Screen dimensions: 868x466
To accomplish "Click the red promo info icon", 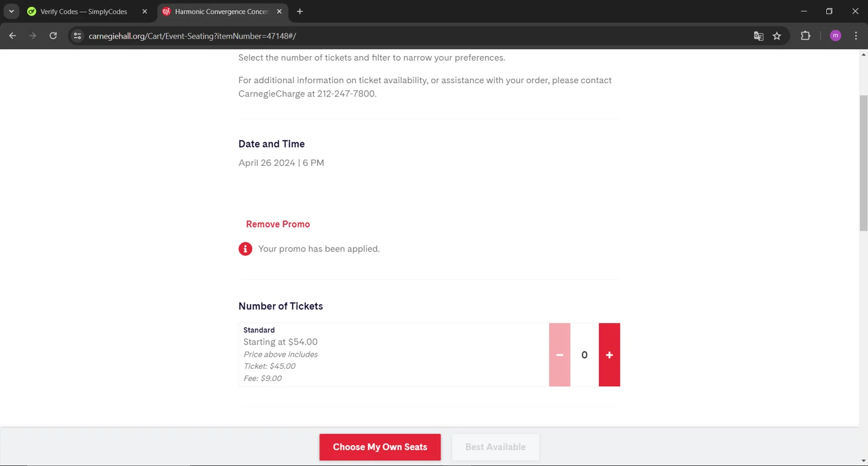I will coord(245,249).
